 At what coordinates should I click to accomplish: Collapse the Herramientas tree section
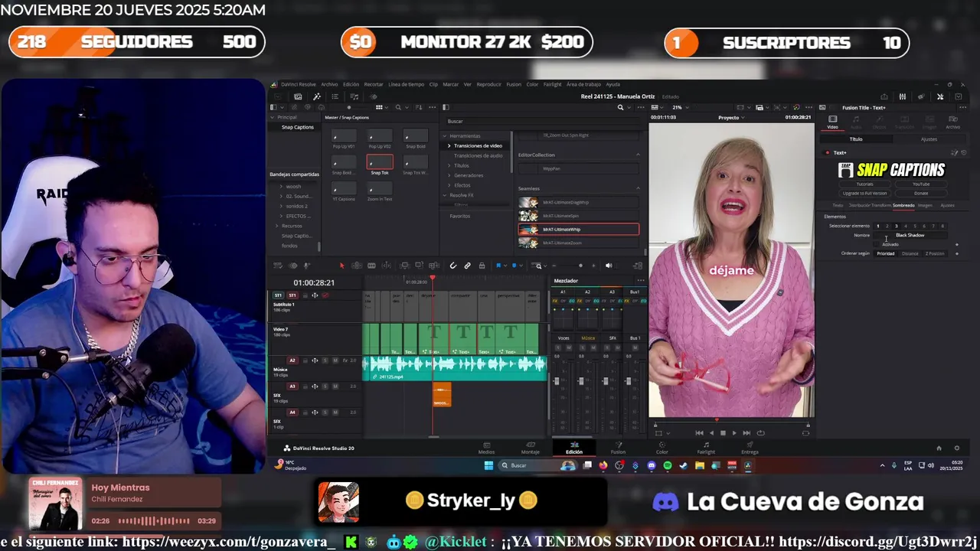444,135
